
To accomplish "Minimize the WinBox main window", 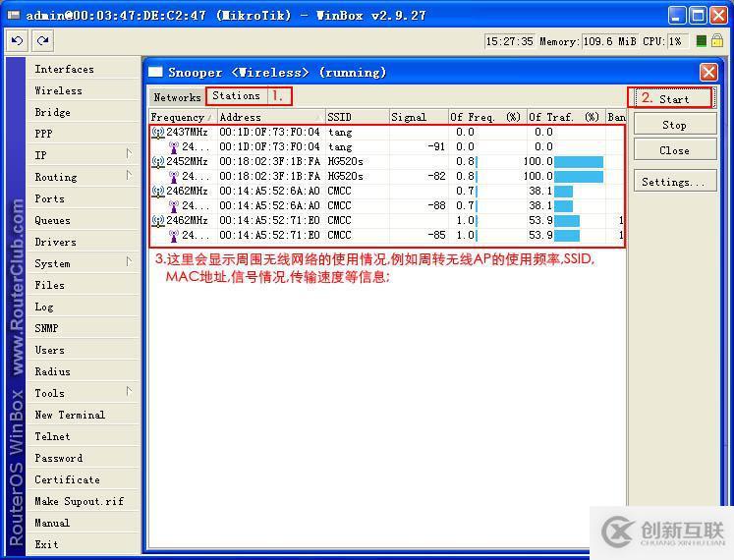I will coord(676,16).
